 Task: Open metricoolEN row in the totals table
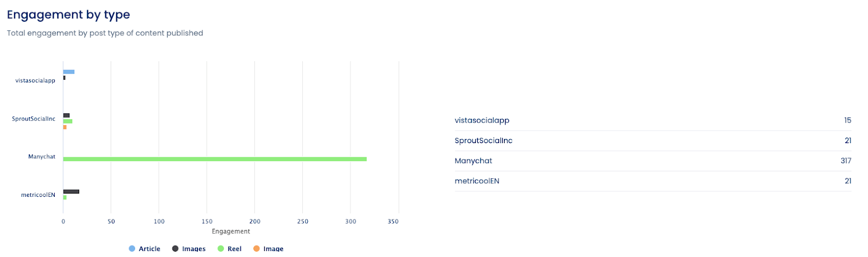coord(477,181)
